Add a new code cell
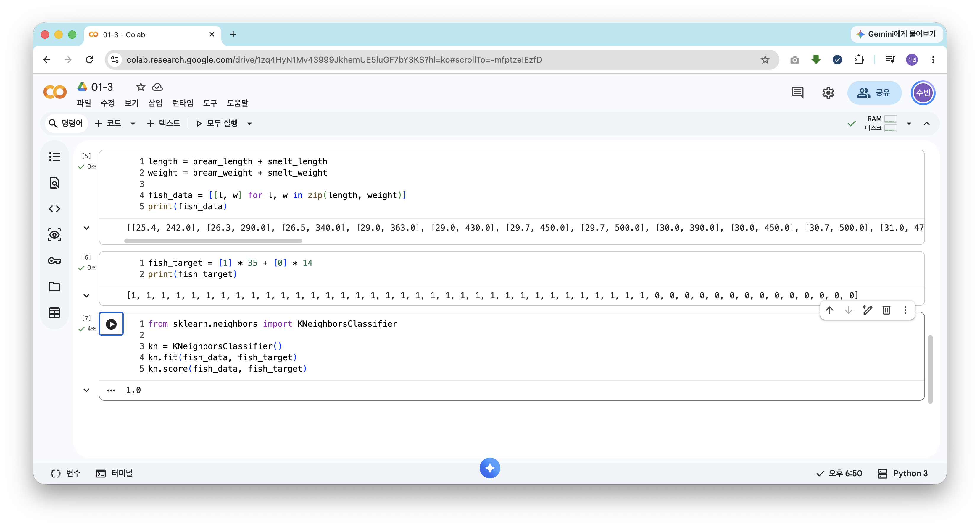 pos(108,124)
